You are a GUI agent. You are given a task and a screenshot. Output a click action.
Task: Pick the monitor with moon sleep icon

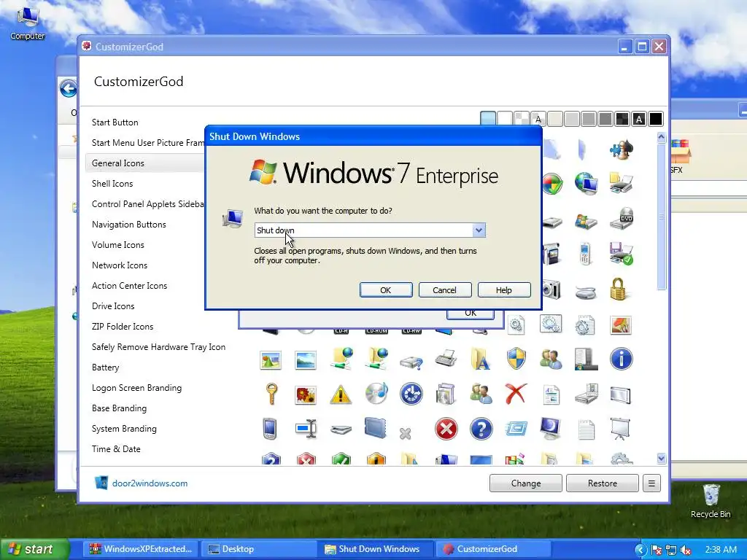click(x=551, y=429)
